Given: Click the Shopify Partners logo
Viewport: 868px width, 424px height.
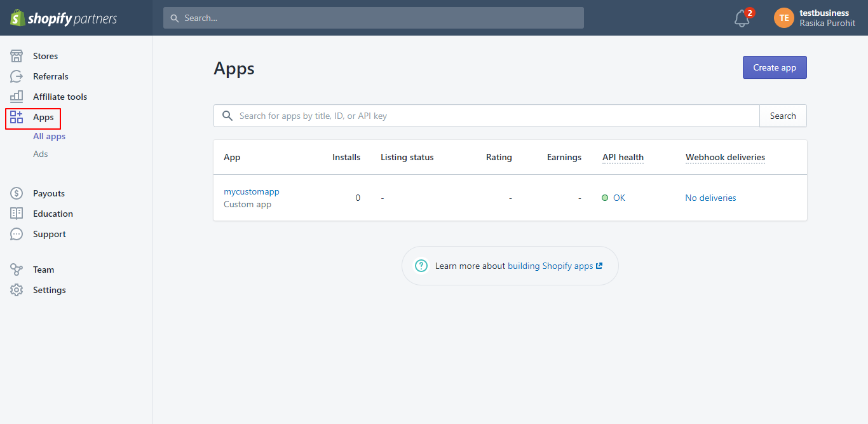Looking at the screenshot, I should [64, 18].
